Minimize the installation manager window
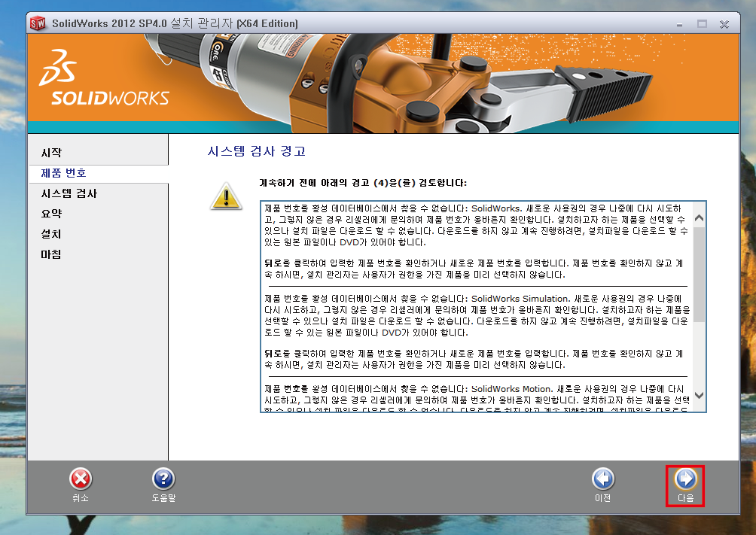This screenshot has width=756, height=535. pos(679,23)
